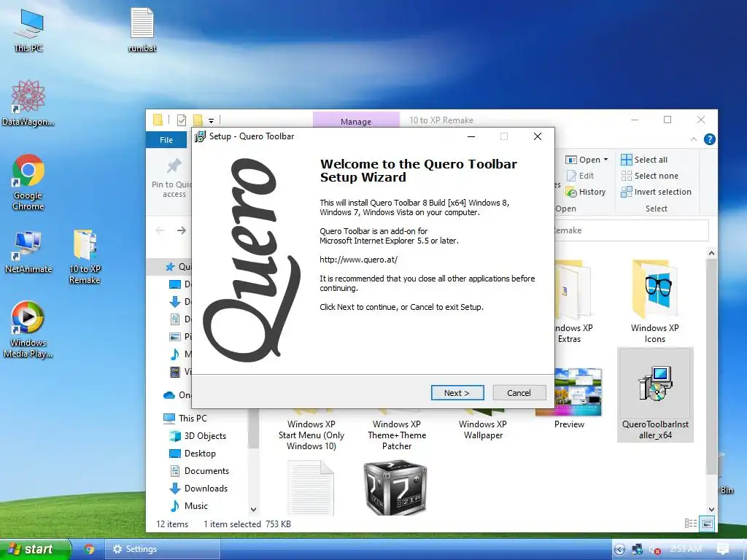Open Downloads in navigation pane

(198, 488)
